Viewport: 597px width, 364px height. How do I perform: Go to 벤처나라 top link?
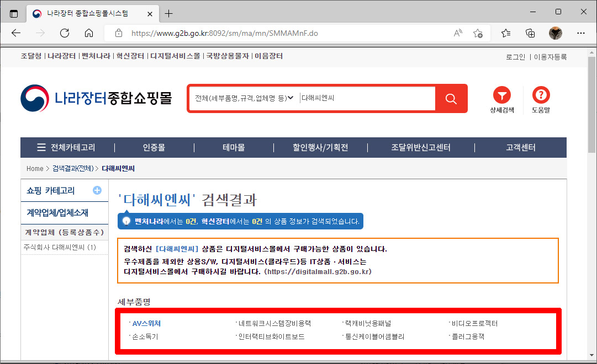point(96,56)
